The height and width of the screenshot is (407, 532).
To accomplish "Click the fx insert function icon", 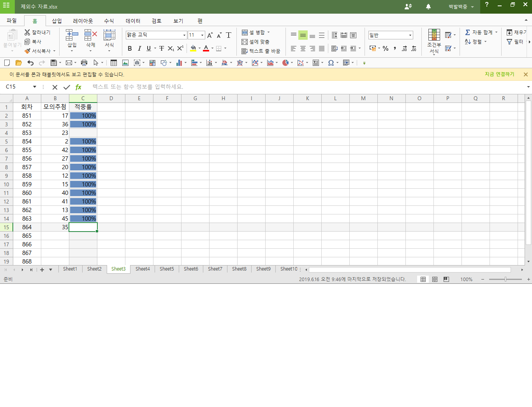I will [x=78, y=87].
